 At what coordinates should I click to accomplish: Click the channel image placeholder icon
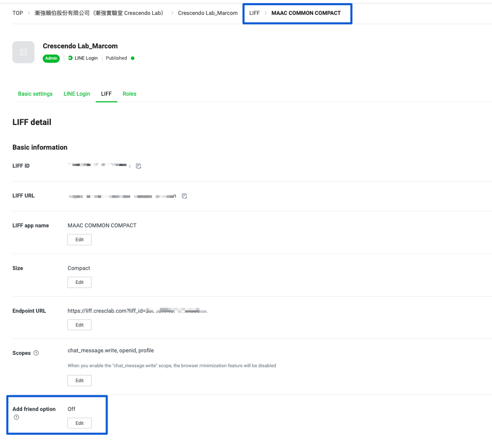pyautogui.click(x=23, y=52)
